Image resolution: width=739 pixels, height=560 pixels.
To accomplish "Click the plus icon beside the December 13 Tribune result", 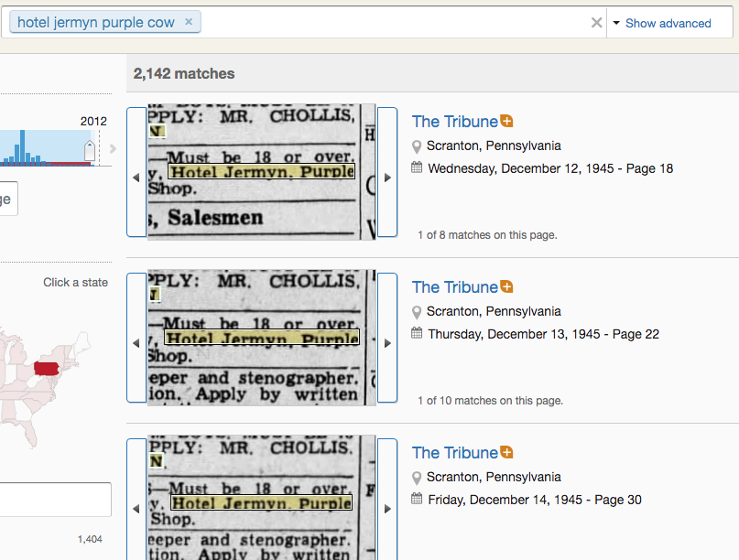I will 507,286.
